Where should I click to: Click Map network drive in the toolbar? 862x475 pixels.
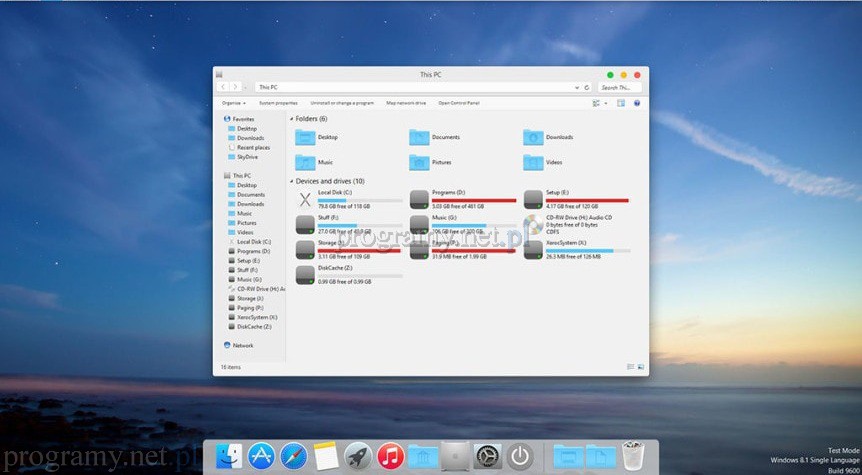click(406, 103)
